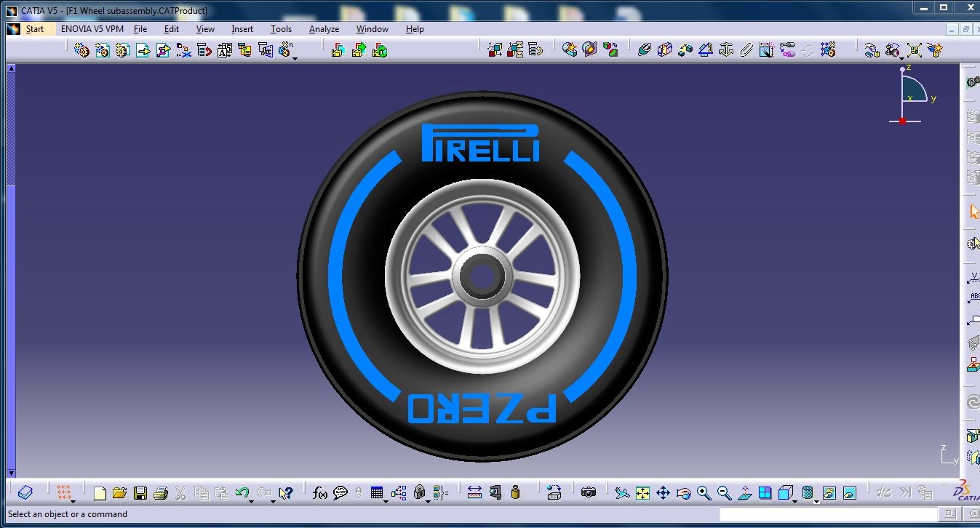Image resolution: width=980 pixels, height=528 pixels.
Task: Select the silver wheel rim in the viewport
Action: click(x=482, y=276)
